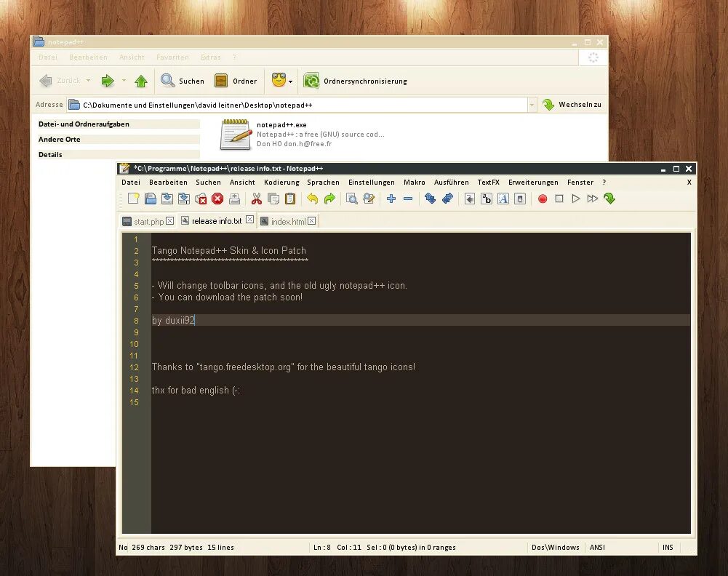Click the 'by duxii92' line in editor
Viewport: 728px width, 576px height.
pyautogui.click(x=173, y=320)
